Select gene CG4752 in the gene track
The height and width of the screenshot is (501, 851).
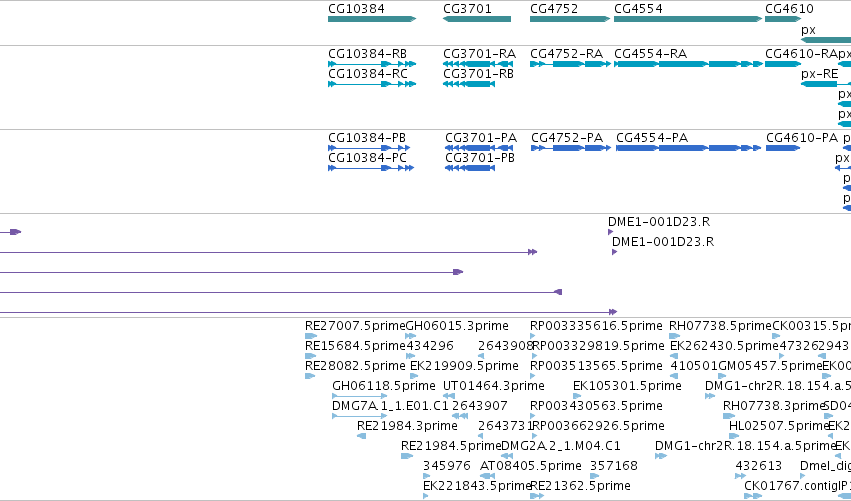[x=554, y=9]
